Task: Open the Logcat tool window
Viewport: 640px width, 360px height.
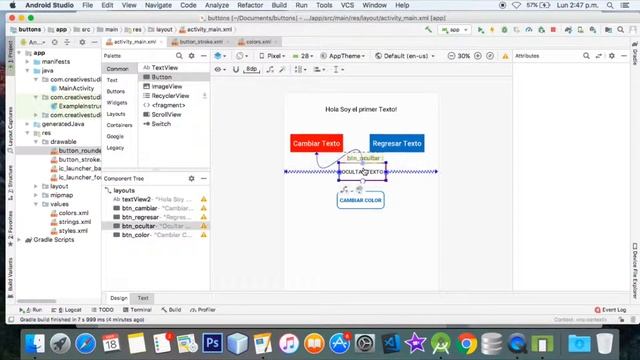Action: click(x=68, y=310)
